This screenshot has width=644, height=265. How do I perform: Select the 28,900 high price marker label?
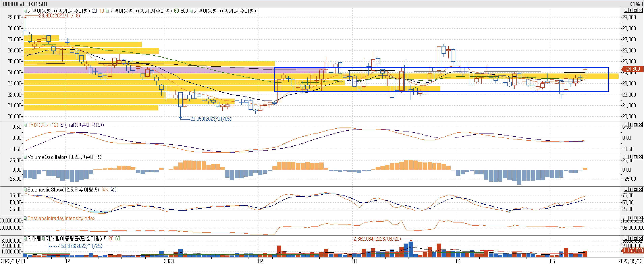click(x=60, y=15)
